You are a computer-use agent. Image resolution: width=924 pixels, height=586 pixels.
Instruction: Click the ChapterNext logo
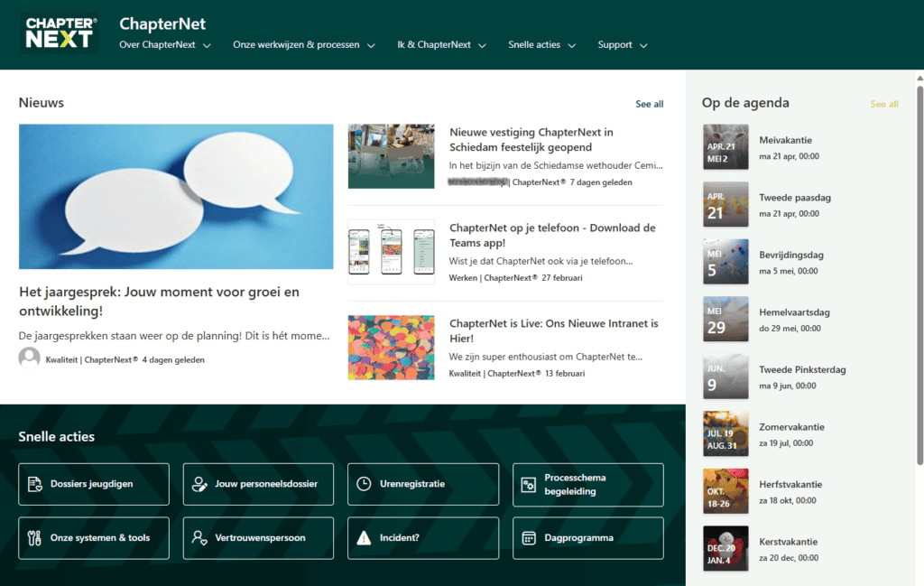[x=59, y=33]
